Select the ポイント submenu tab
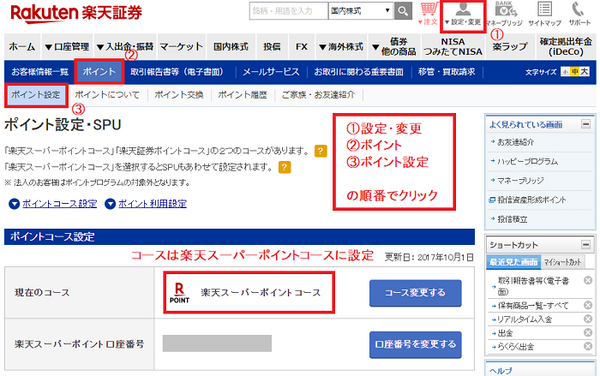This screenshot has width=600, height=376. pyautogui.click(x=99, y=72)
